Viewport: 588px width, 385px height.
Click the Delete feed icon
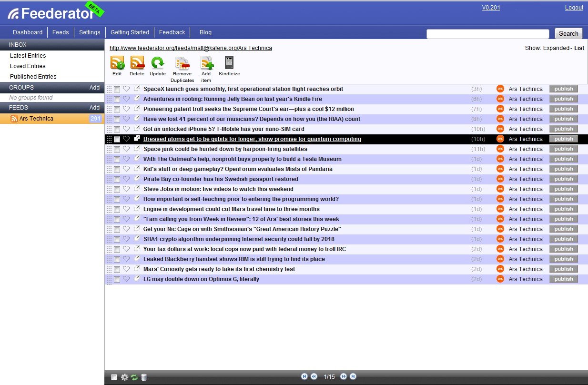137,63
